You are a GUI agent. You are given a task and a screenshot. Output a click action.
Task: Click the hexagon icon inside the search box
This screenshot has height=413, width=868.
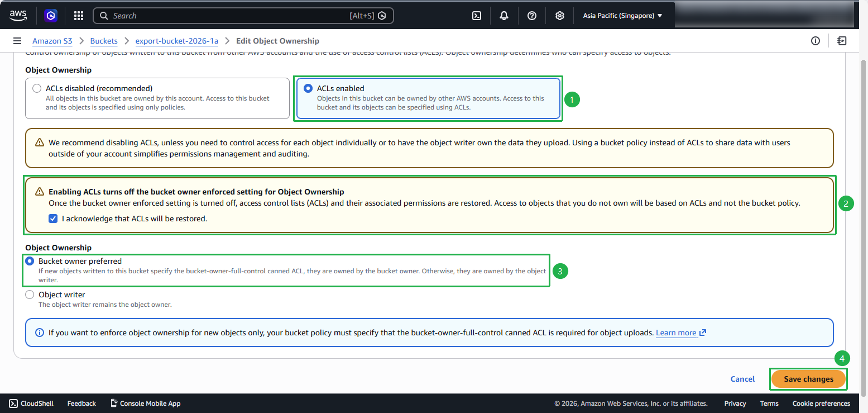(x=382, y=16)
